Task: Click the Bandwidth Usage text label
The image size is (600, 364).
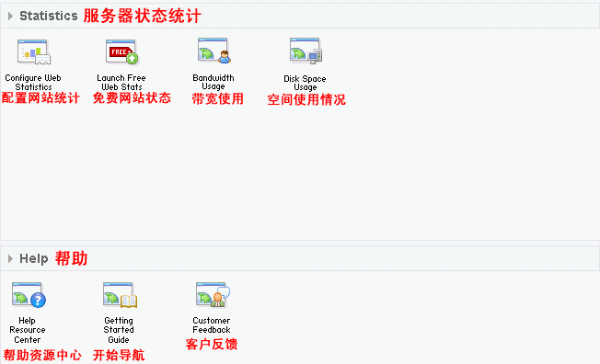Action: (x=213, y=82)
